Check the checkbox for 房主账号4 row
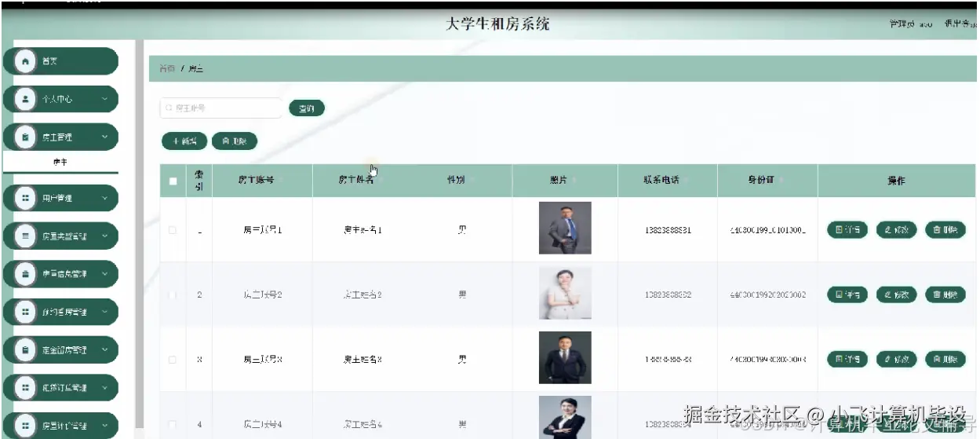This screenshot has height=439, width=980. pos(173,424)
